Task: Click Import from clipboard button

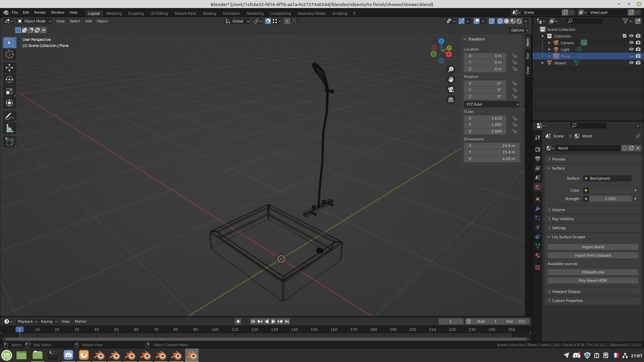Action: (x=593, y=255)
